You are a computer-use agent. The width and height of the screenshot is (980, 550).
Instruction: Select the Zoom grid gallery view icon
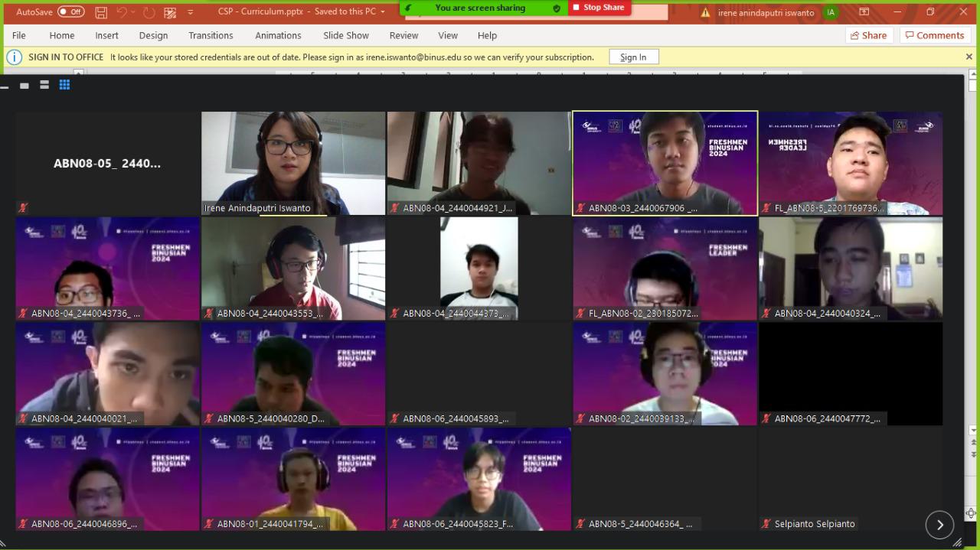click(64, 85)
